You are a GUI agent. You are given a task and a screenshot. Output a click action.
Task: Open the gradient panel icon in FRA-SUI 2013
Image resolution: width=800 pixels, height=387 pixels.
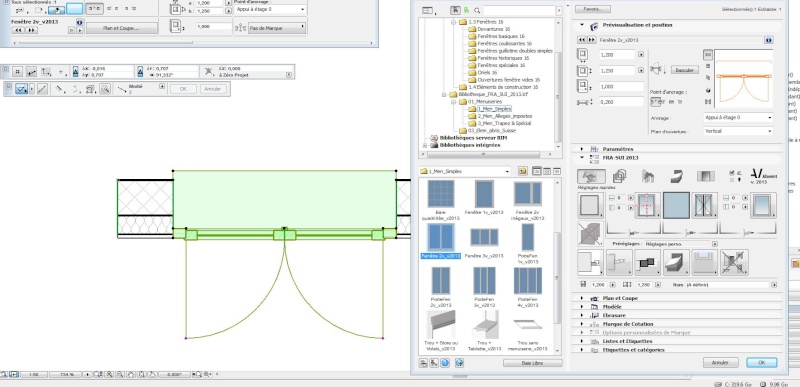(705, 176)
